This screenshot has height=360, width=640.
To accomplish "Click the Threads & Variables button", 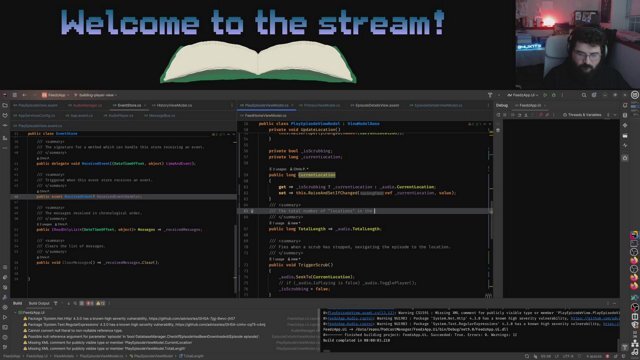I will pos(582,115).
